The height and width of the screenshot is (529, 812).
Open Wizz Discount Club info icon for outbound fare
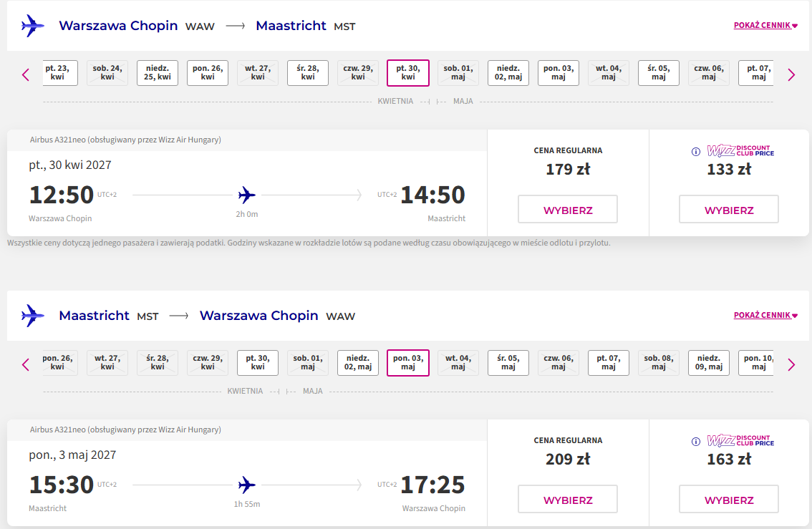(x=696, y=152)
